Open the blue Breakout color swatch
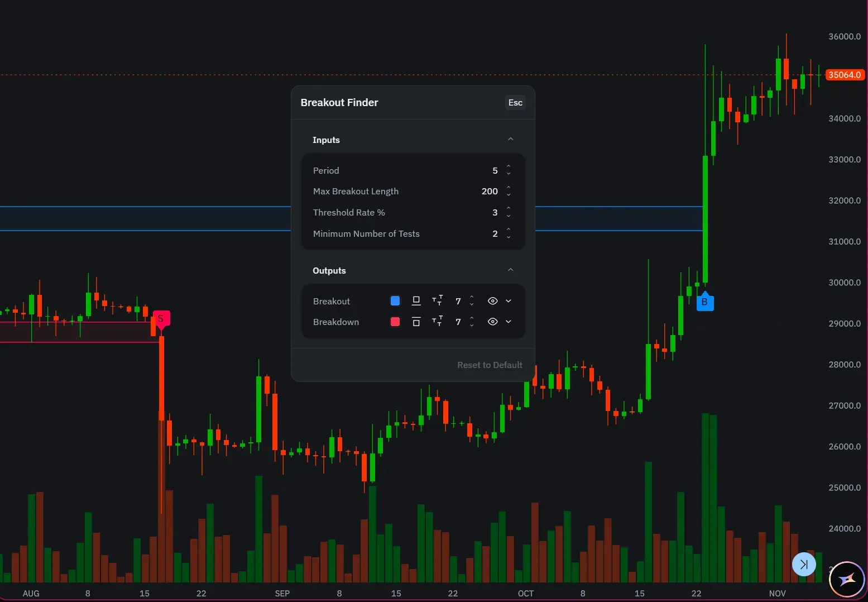Viewport: 868px width, 602px height. click(395, 301)
